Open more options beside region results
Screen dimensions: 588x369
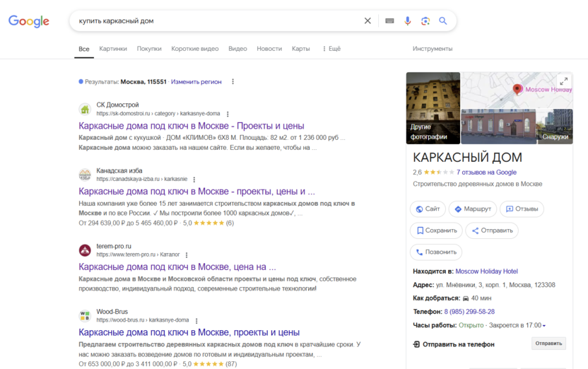pyautogui.click(x=233, y=82)
